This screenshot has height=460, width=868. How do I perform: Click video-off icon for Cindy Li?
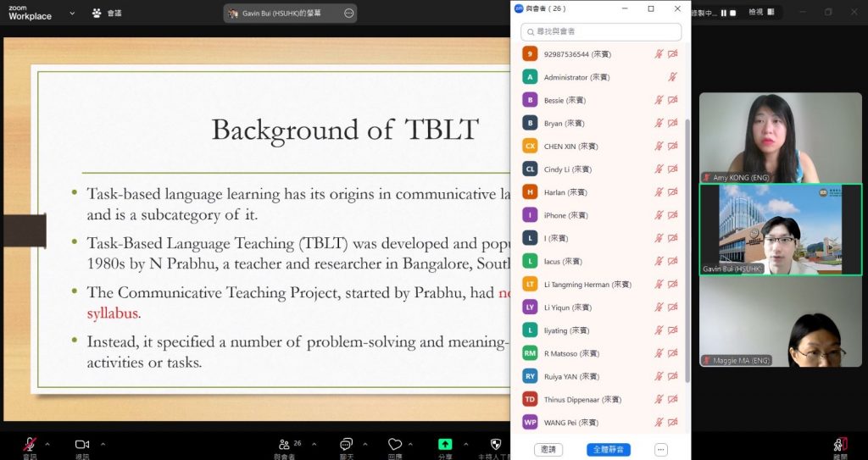pos(672,169)
